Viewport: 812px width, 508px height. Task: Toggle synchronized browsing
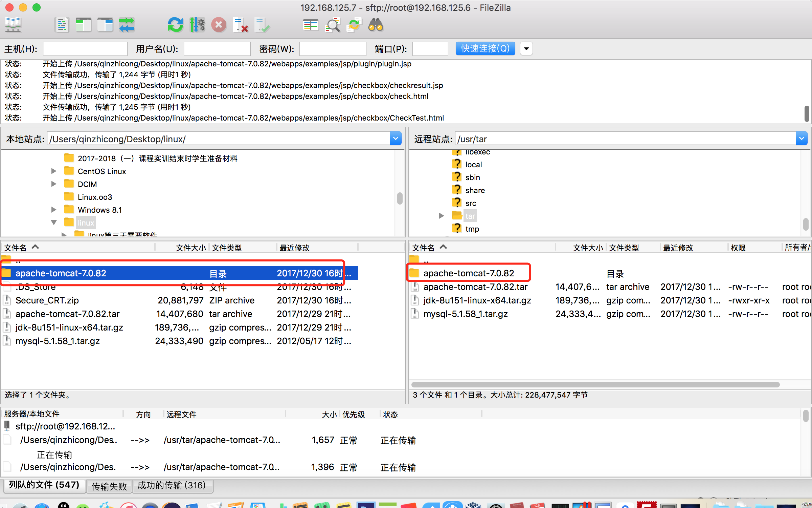pyautogui.click(x=354, y=25)
